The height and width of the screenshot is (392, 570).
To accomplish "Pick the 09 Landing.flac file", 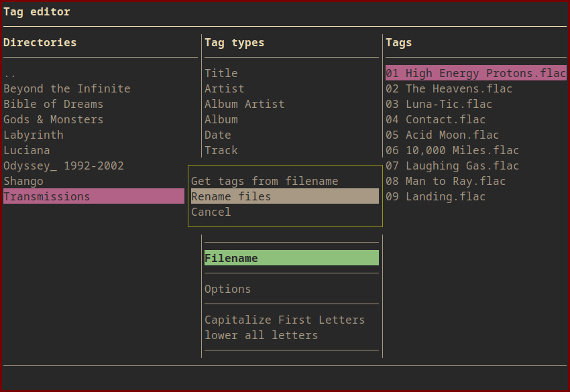I will 436,196.
